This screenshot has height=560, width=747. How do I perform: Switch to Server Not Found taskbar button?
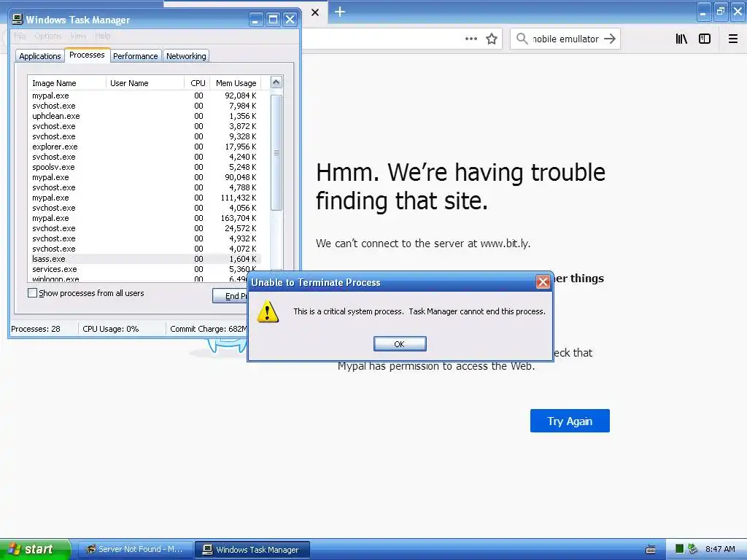click(x=135, y=550)
